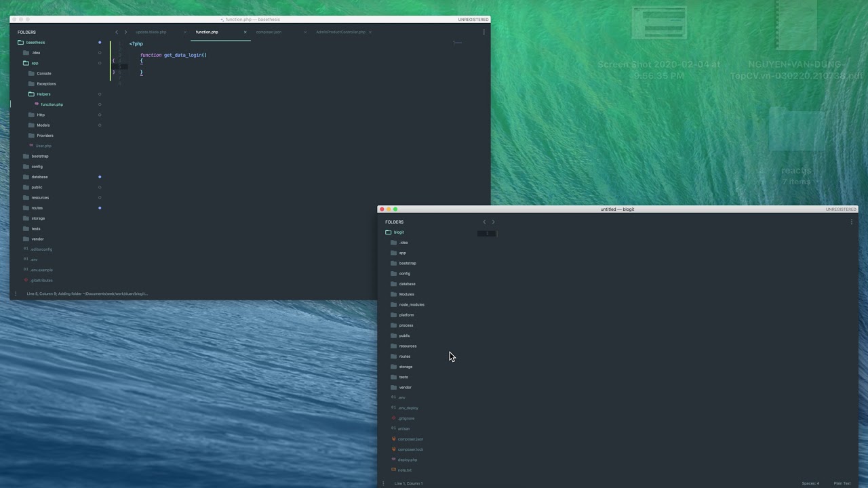Click the text file icon beside note.txt
Screen dimensions: 868x488
pyautogui.click(x=394, y=469)
